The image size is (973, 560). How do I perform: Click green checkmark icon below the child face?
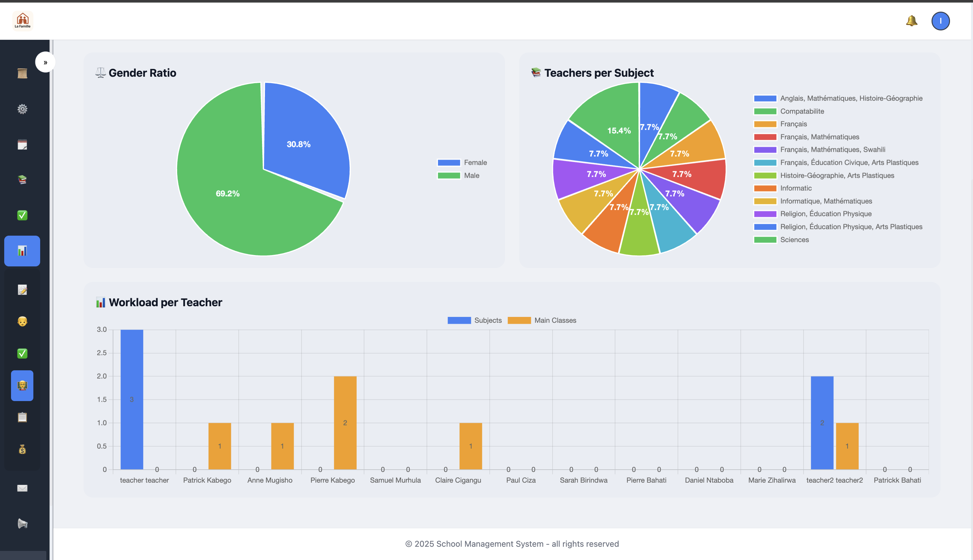click(x=22, y=353)
